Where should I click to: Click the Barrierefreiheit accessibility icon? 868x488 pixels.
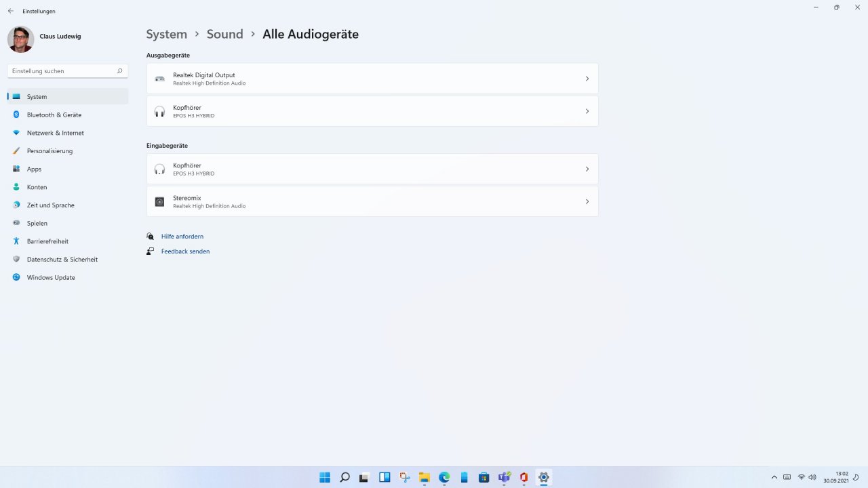coord(16,241)
